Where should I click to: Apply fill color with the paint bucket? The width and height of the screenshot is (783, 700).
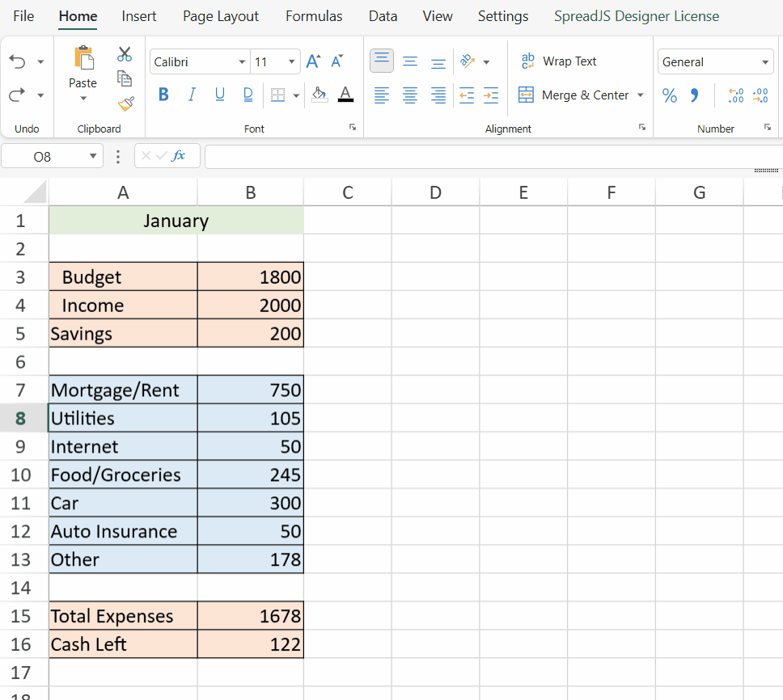320,95
